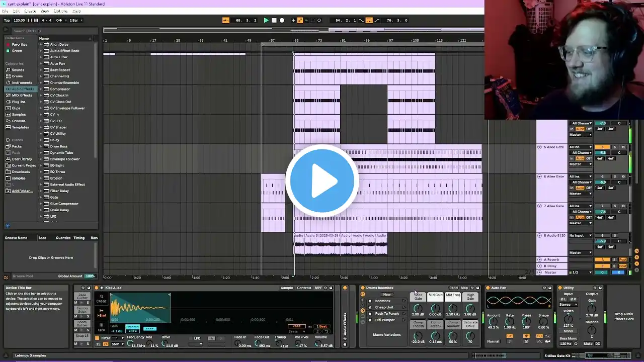The height and width of the screenshot is (362, 644).
Task: Click the Stop transport button
Action: tap(274, 20)
